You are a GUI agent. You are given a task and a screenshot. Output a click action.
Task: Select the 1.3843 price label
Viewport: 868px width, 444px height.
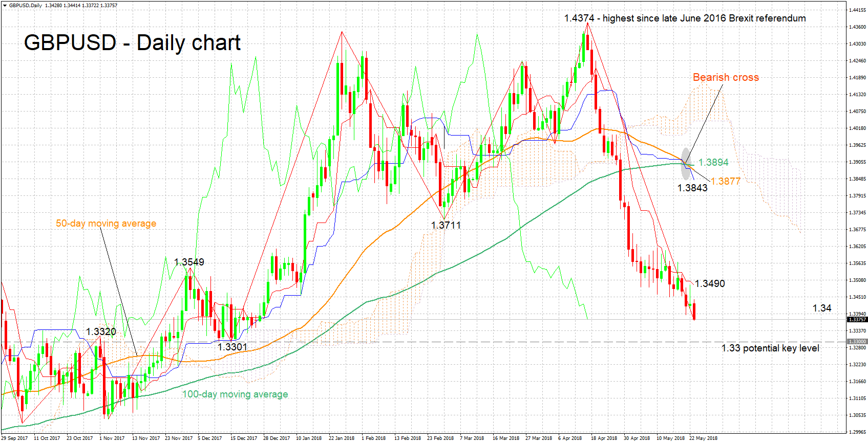pyautogui.click(x=692, y=188)
